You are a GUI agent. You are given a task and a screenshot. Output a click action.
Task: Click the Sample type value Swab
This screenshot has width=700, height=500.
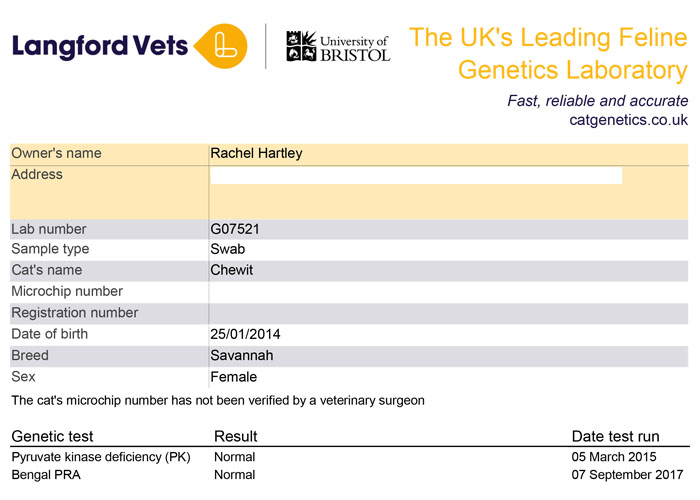pyautogui.click(x=228, y=249)
